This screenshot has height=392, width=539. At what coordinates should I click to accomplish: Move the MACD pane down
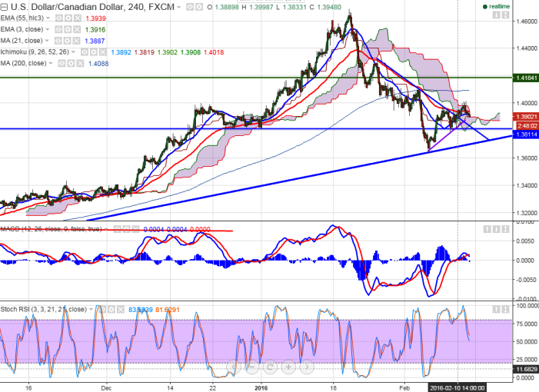(x=496, y=229)
